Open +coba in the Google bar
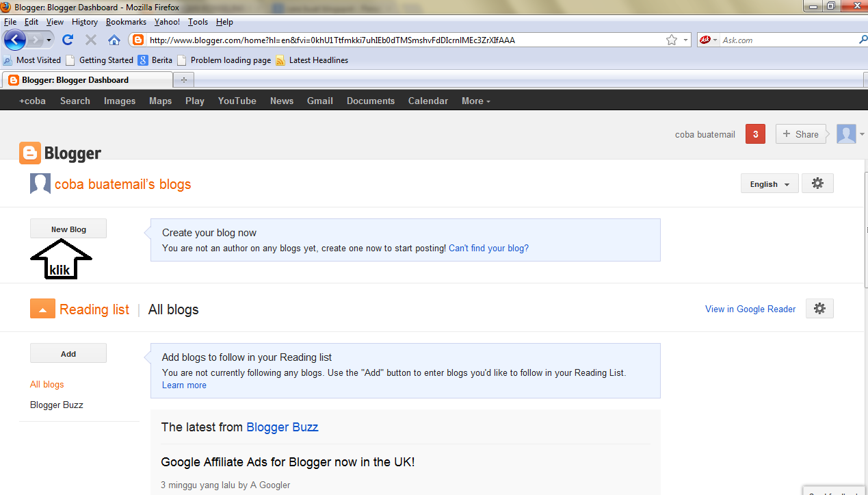868x495 pixels. click(x=32, y=101)
